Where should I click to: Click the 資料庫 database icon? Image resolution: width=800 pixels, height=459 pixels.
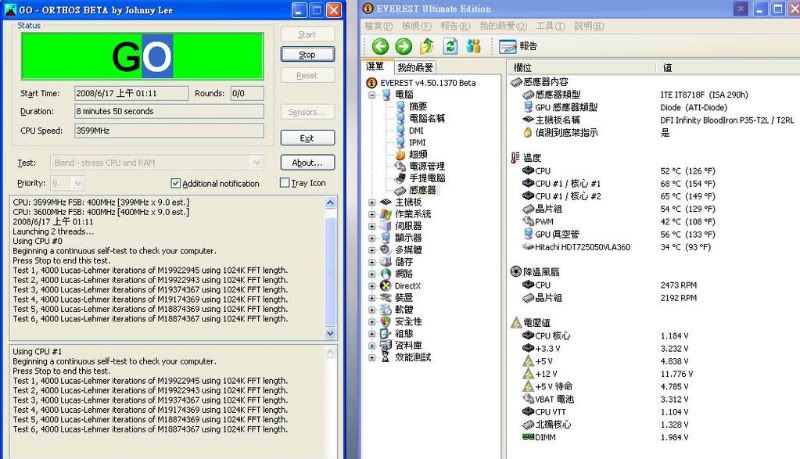(386, 345)
